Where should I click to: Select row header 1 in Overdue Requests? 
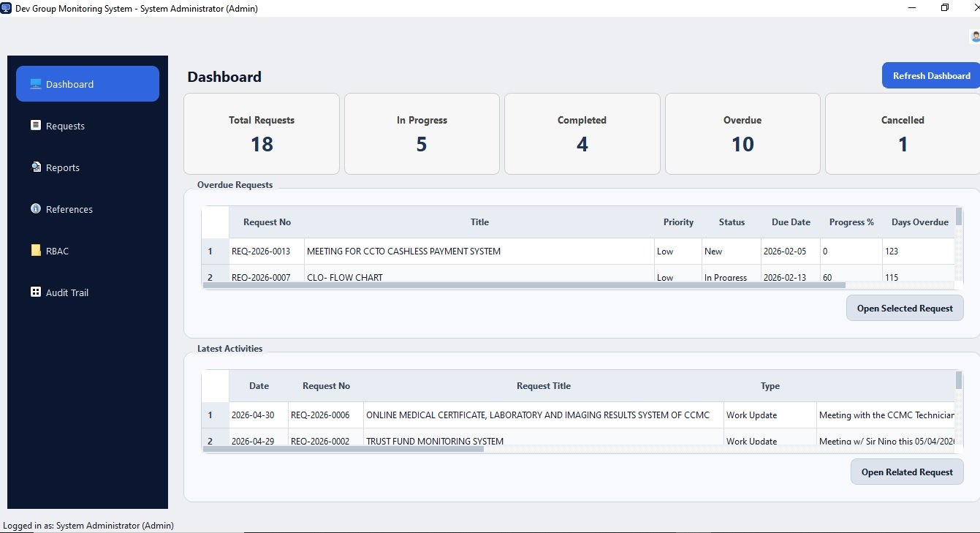216,252
